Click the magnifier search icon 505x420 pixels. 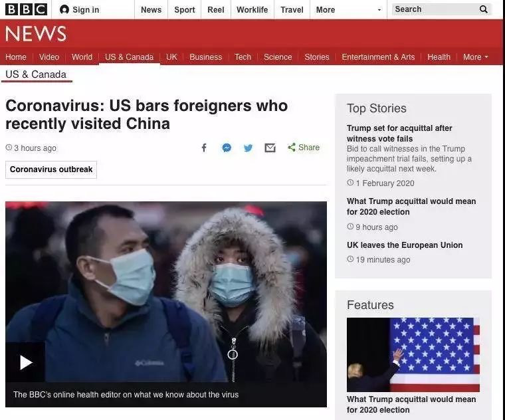tap(484, 9)
